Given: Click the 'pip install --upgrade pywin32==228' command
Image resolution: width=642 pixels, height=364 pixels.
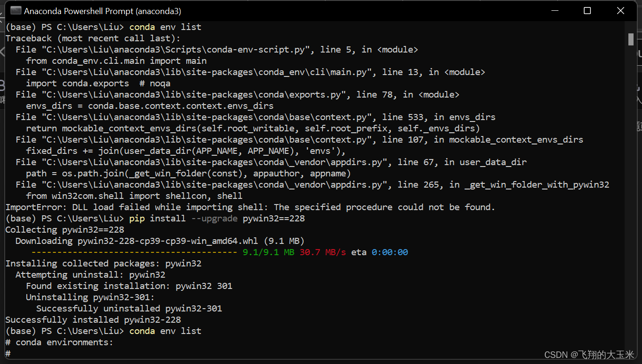Looking at the screenshot, I should point(217,218).
